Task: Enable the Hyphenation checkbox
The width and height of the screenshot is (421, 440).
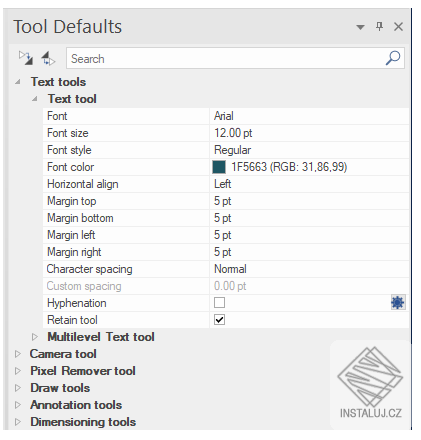Action: click(x=219, y=303)
